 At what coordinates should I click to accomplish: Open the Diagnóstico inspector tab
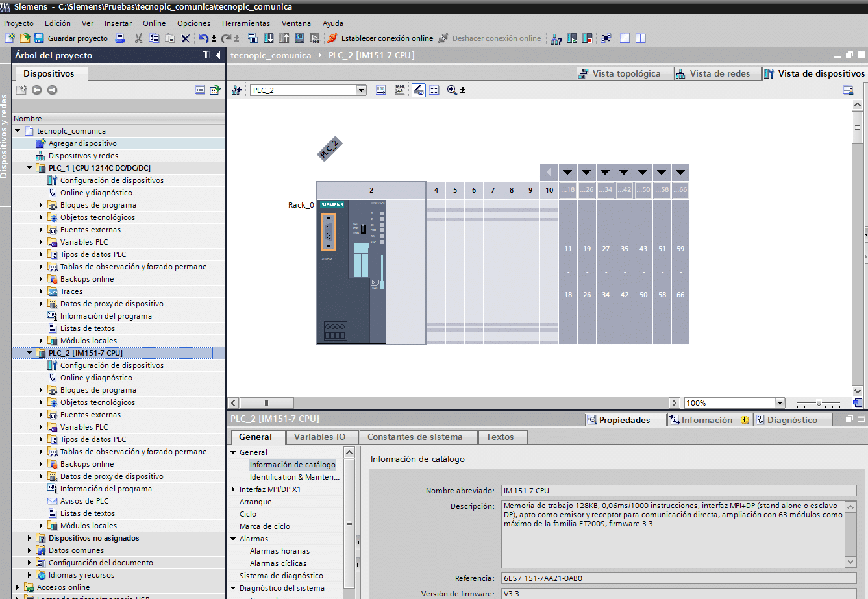click(792, 420)
